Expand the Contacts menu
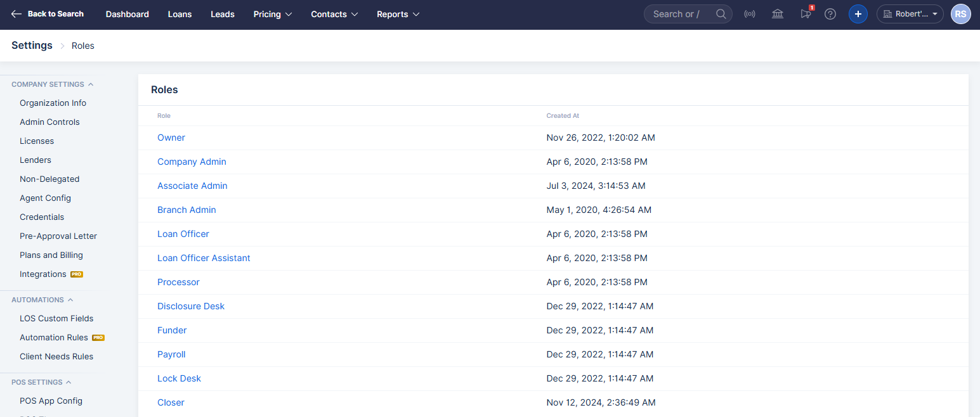 click(x=334, y=14)
